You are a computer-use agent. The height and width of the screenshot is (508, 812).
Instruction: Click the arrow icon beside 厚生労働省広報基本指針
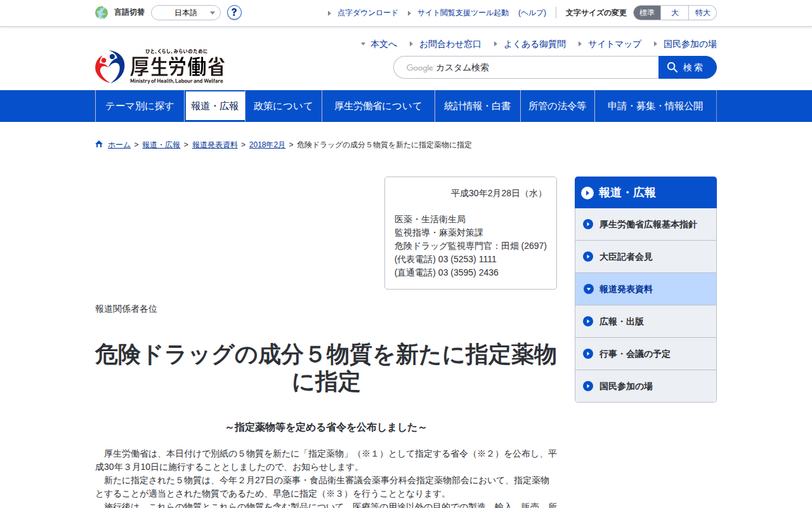point(588,224)
